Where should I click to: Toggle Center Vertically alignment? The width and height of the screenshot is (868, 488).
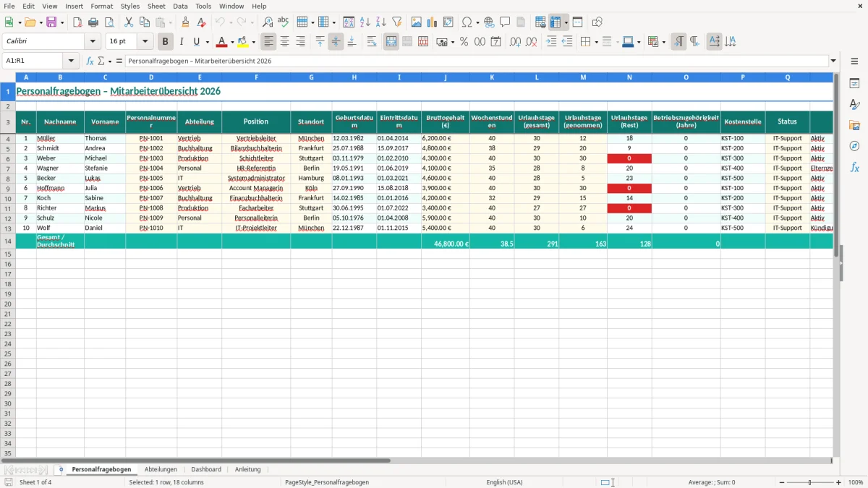pyautogui.click(x=336, y=42)
